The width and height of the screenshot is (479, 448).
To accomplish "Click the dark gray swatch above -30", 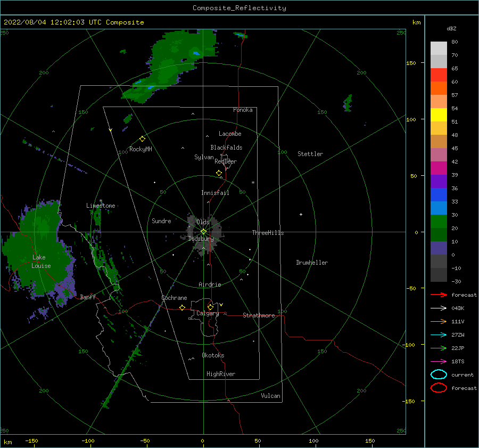I will [439, 275].
